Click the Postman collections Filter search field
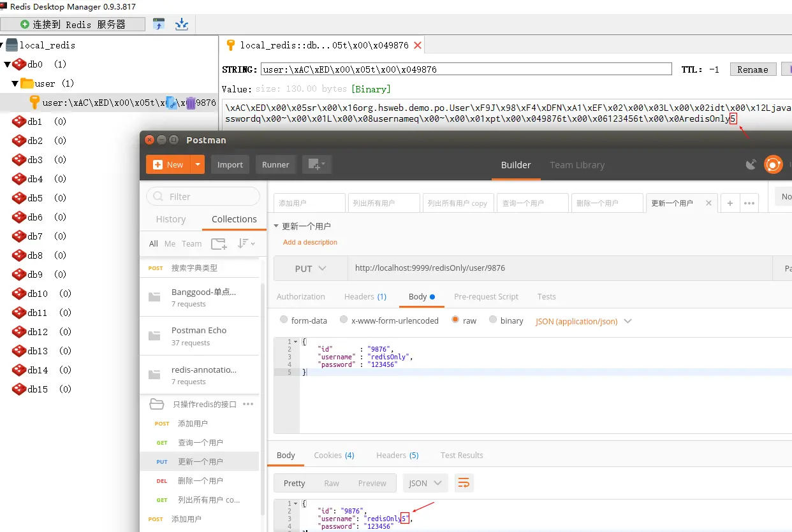792x532 pixels. [203, 196]
